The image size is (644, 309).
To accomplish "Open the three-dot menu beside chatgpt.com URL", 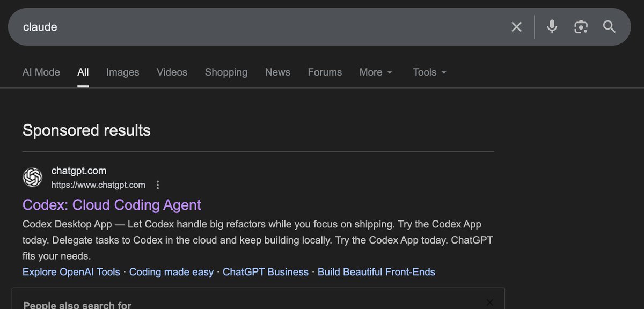I will tap(157, 185).
